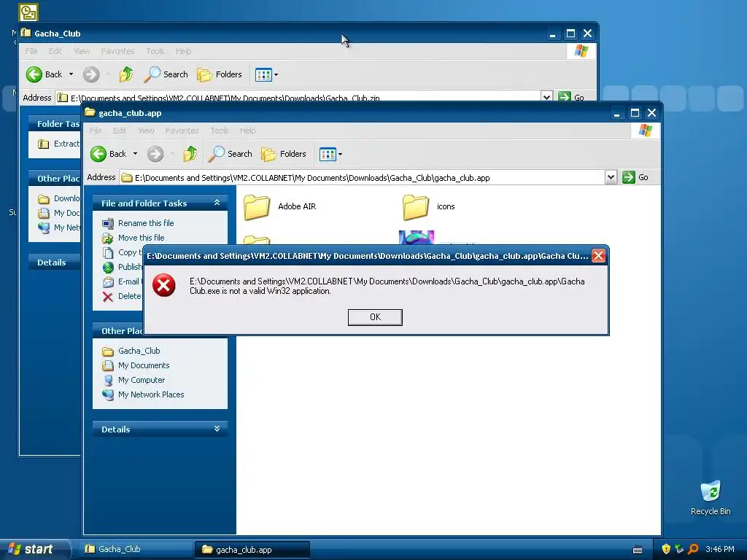
Task: Click Delete file task icon
Action: pyautogui.click(x=108, y=297)
